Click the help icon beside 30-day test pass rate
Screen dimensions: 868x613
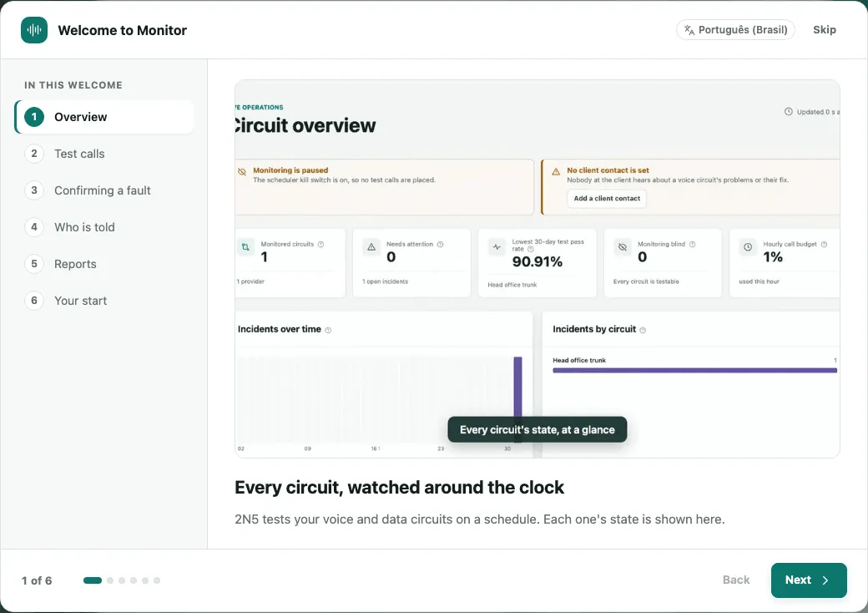531,249
